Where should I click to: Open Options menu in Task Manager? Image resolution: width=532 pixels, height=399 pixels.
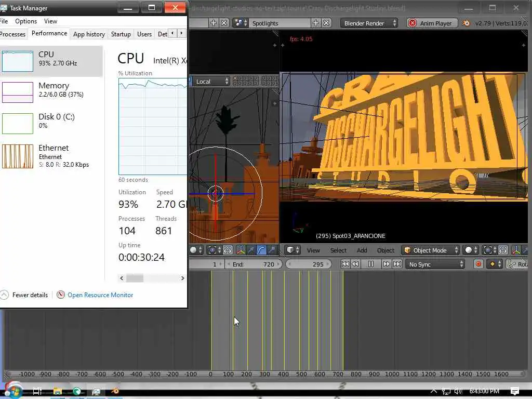tap(26, 21)
